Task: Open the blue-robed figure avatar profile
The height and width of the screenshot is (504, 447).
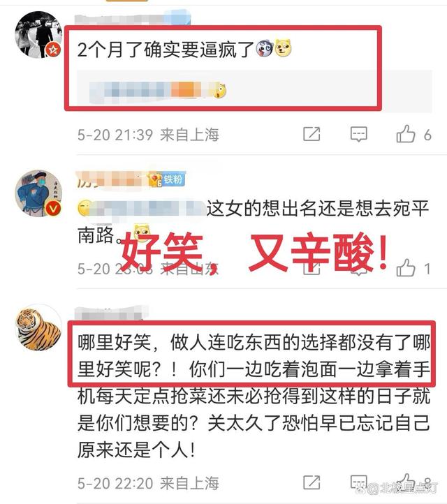Action: (x=38, y=193)
